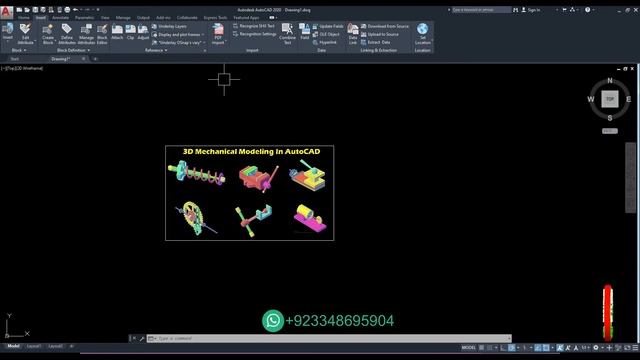This screenshot has width=640, height=360.
Task: Click the navigation bar on the right edge
Action: point(630,178)
